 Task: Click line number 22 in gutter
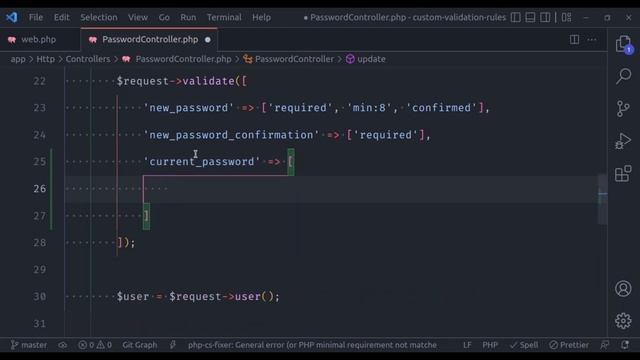(x=40, y=81)
